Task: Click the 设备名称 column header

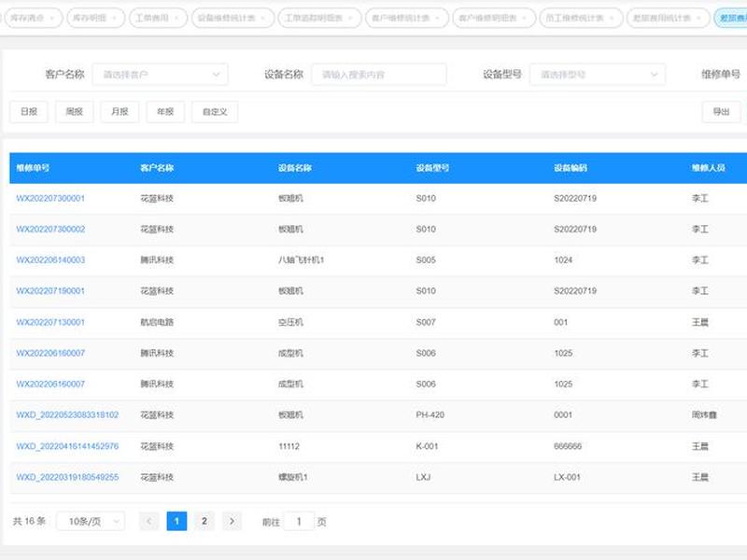Action: pos(295,168)
